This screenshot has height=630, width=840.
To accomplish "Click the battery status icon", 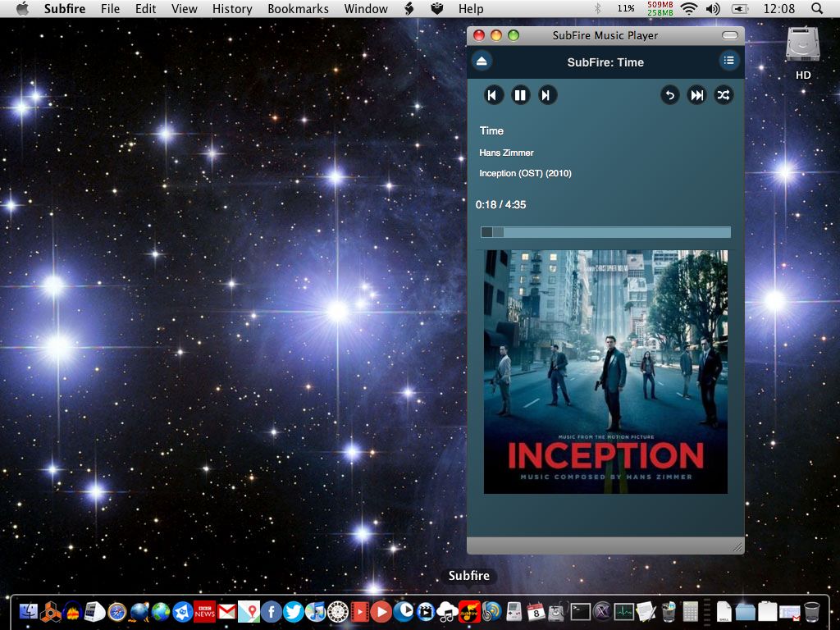I will tap(740, 8).
